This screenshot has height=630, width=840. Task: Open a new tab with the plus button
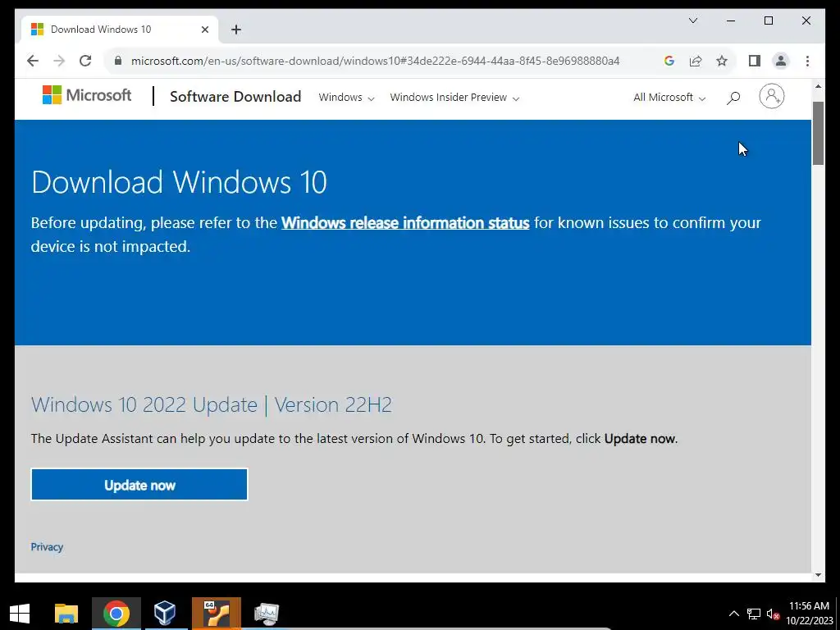(x=236, y=30)
